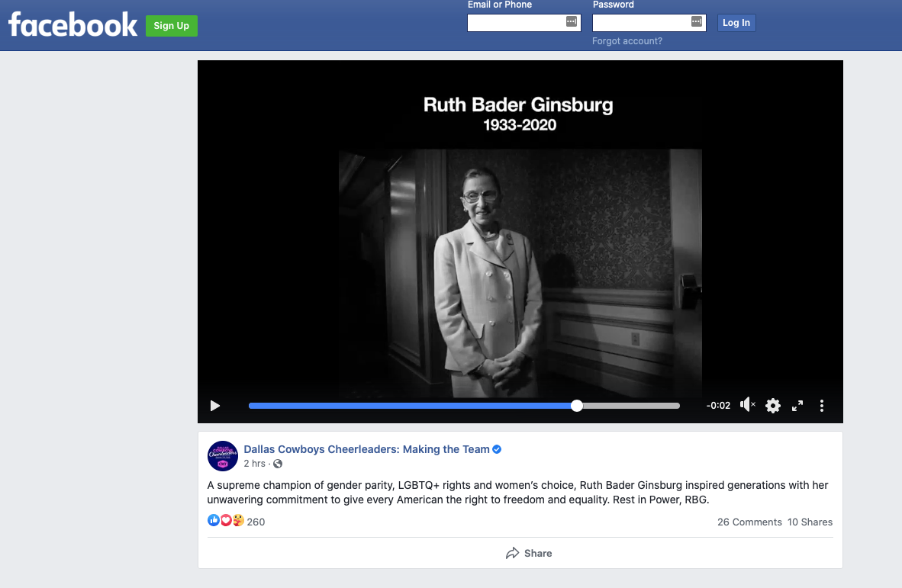Click the post caption about Ruth Bader Ginsburg

click(x=517, y=493)
